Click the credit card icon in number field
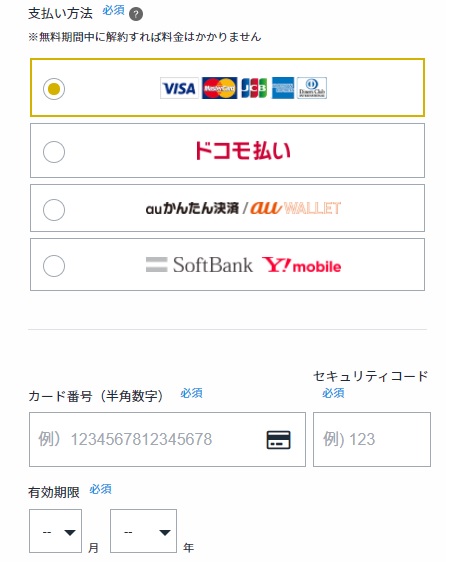The height and width of the screenshot is (562, 467). (x=278, y=440)
